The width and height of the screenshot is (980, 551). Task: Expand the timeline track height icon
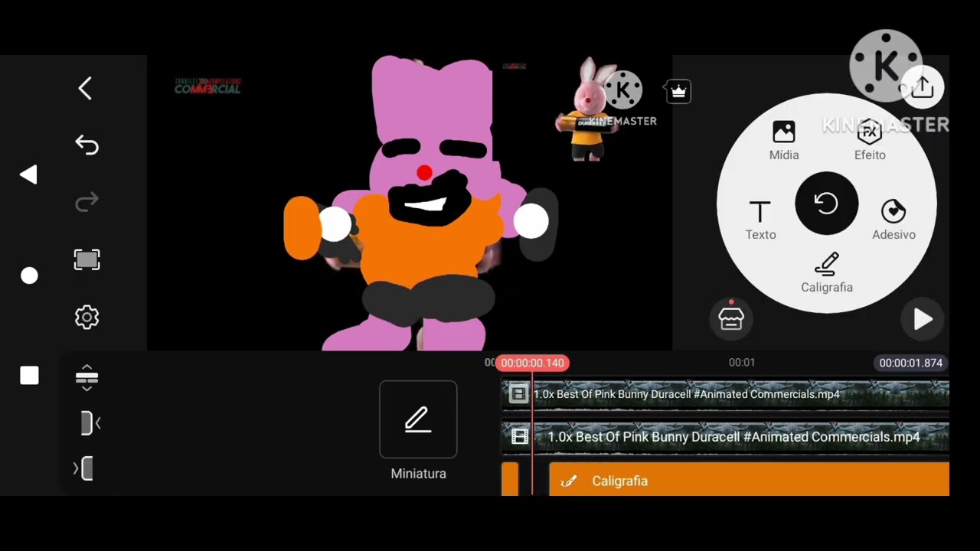(87, 377)
